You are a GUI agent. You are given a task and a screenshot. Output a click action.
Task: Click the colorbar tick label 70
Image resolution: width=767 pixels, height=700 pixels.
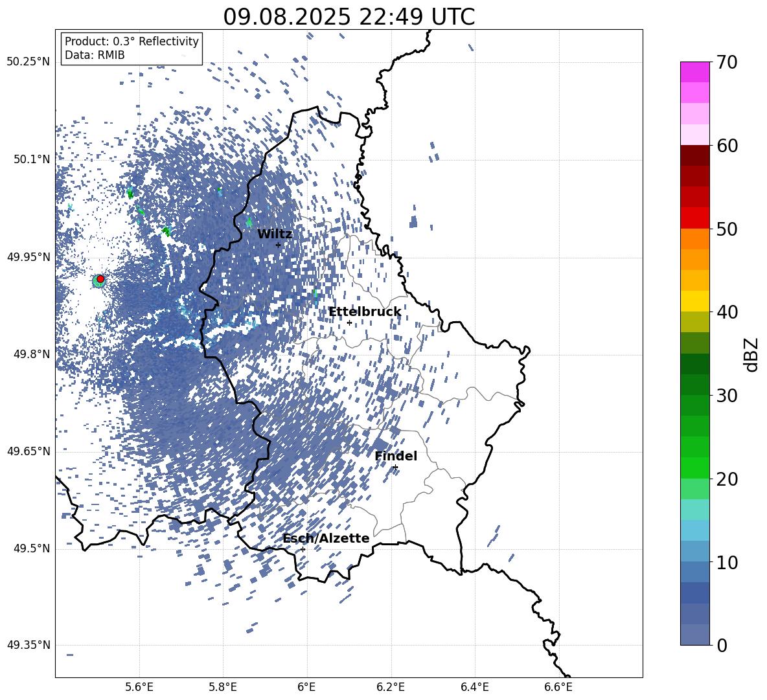point(727,62)
